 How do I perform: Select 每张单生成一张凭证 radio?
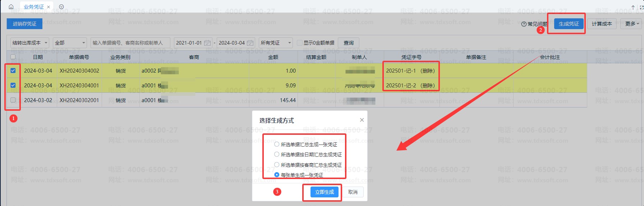277,175
